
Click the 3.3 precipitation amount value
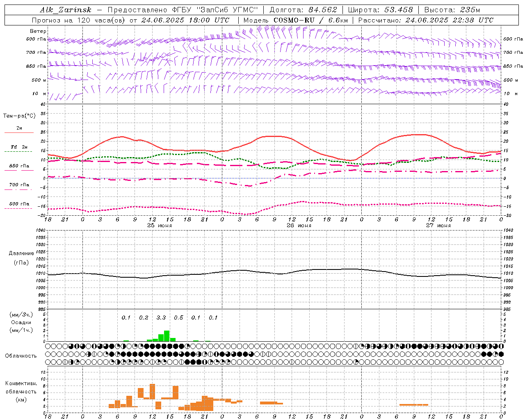[x=161, y=318]
